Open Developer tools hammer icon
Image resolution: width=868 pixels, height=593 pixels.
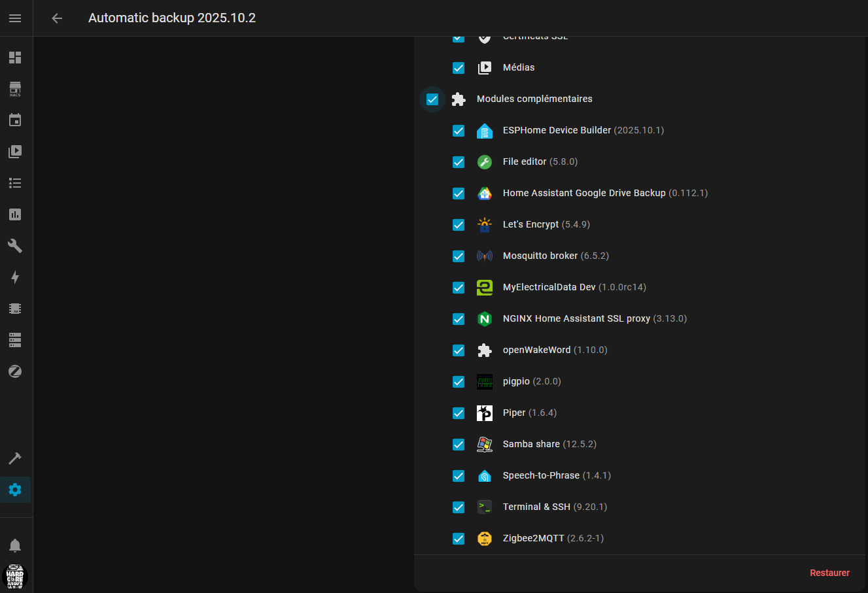click(x=15, y=458)
